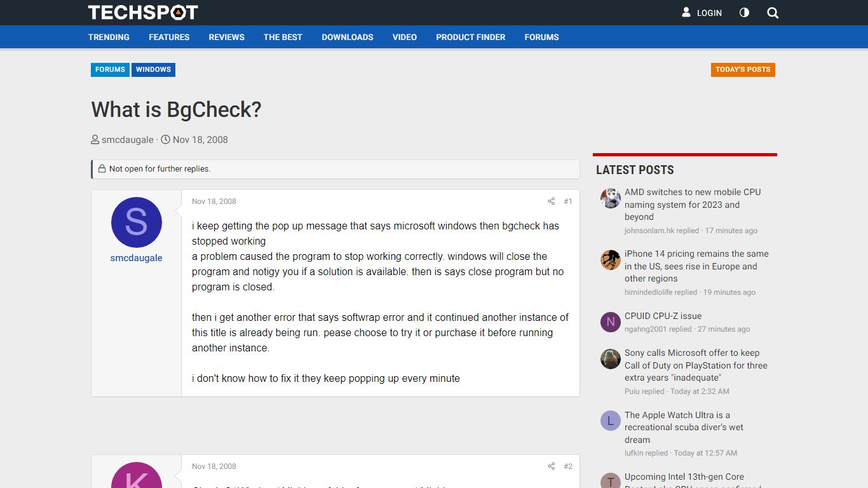Open Today's Posts button
Viewport: 868px width, 488px height.
tap(743, 69)
